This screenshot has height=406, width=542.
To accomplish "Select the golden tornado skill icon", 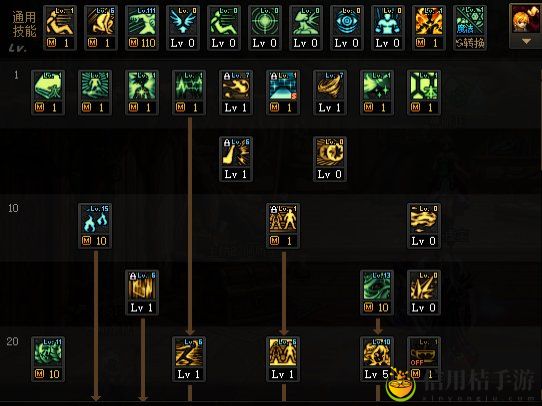I will coord(330,92).
